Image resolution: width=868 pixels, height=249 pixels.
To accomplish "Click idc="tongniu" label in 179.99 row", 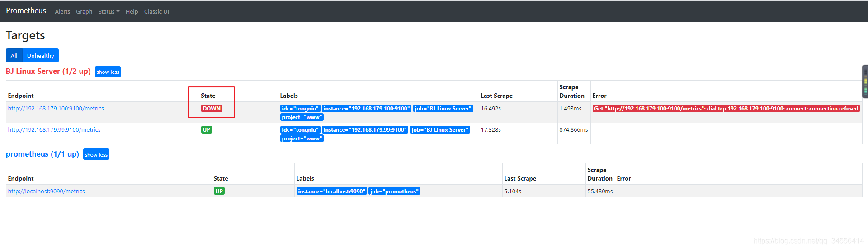I will 300,130.
